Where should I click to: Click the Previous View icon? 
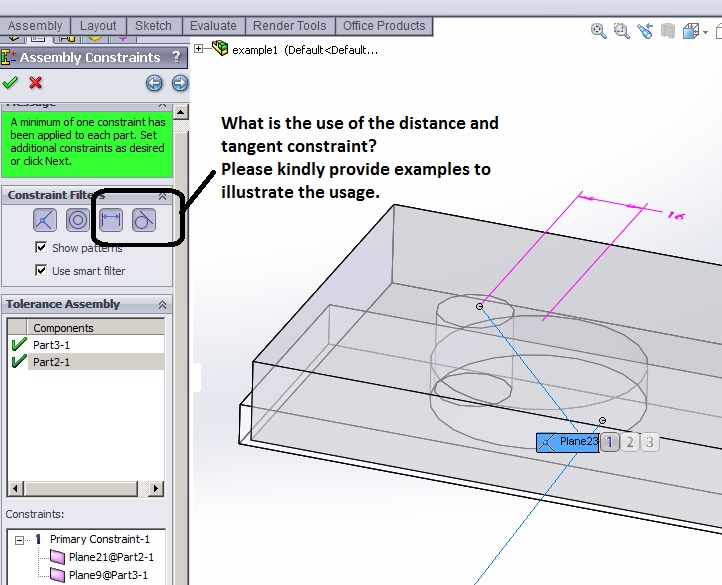coord(645,31)
